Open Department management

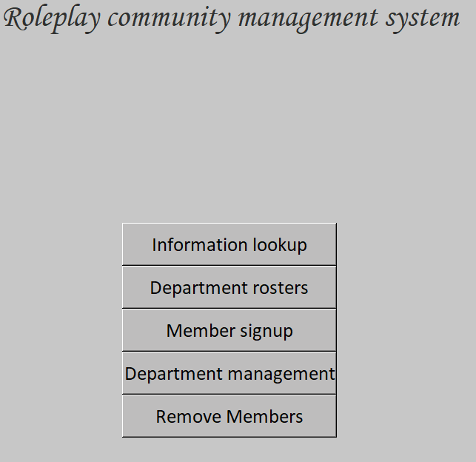point(229,373)
